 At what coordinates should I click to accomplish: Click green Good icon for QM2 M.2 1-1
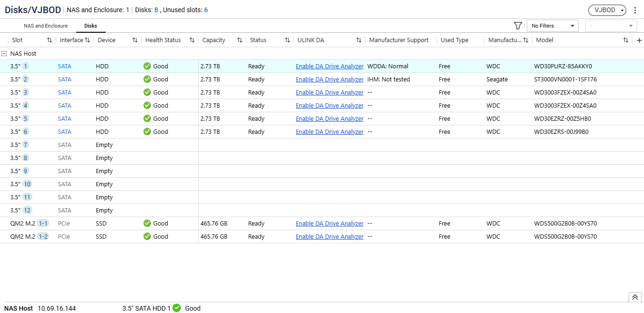tap(147, 223)
